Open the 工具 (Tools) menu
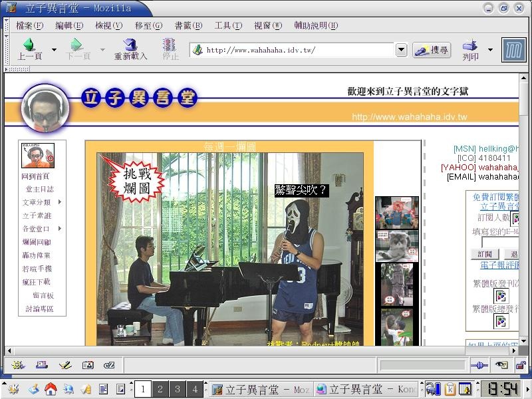Screen dimensions: 532x399 pos(228,25)
